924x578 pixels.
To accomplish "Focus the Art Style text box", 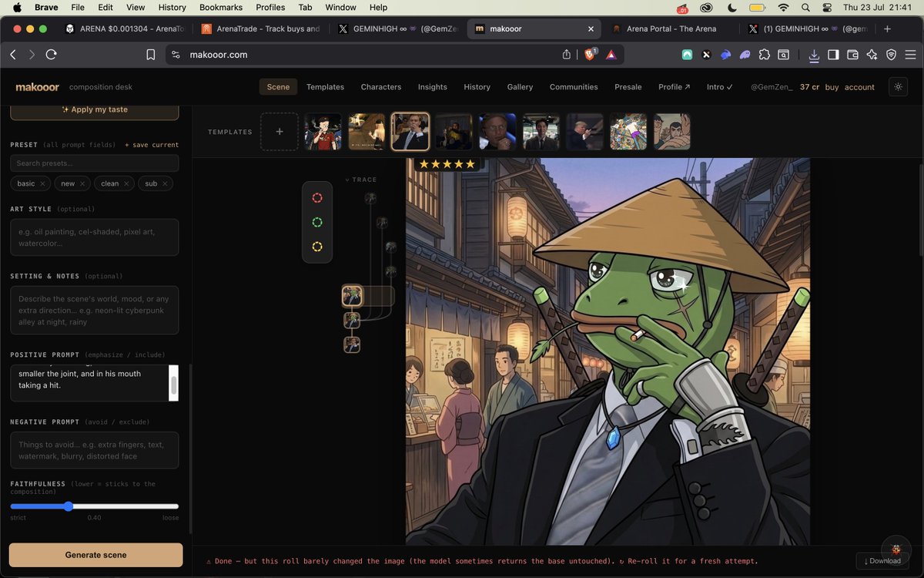I will 95,237.
